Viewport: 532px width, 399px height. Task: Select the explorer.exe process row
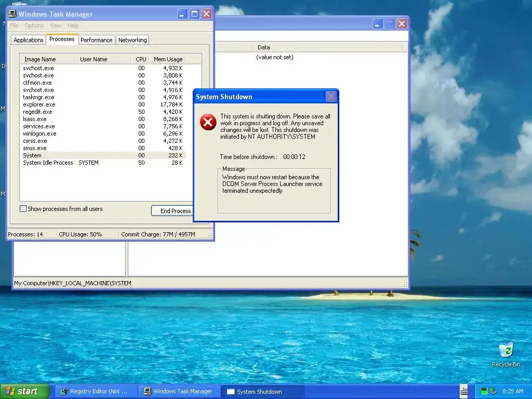pyautogui.click(x=103, y=104)
